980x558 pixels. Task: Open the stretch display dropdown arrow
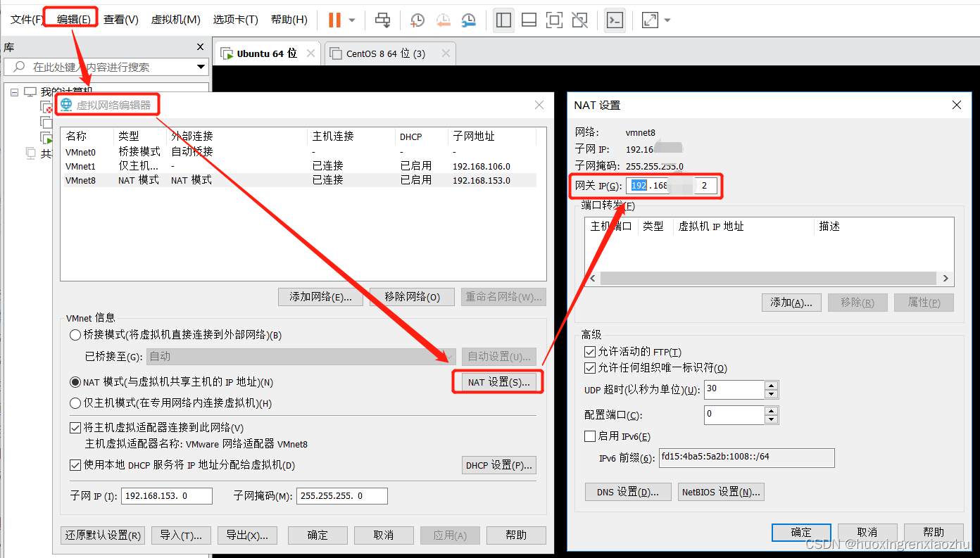(x=667, y=20)
